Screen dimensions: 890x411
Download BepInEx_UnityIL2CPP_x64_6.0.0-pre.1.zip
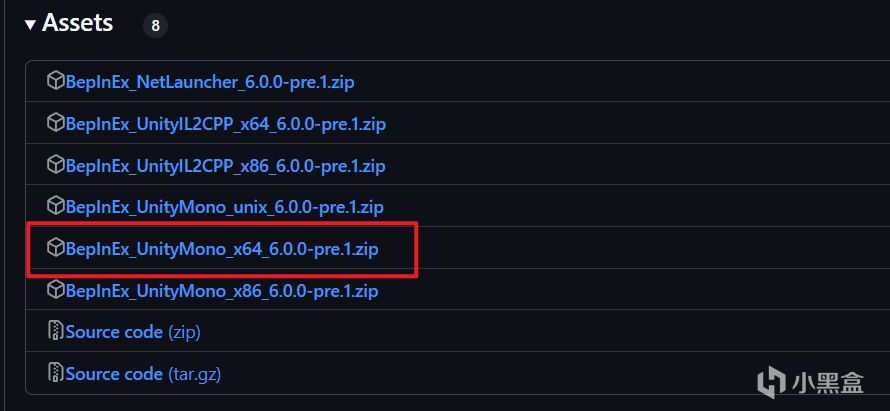pyautogui.click(x=226, y=124)
